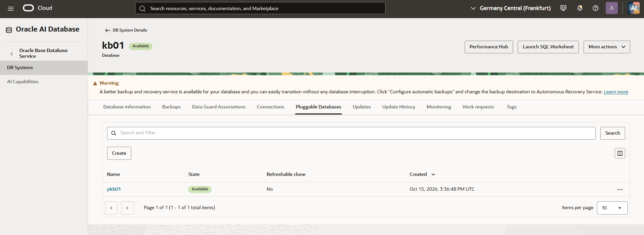Open the column chooser icon
Viewport: 644px width, 235px height.
(620, 153)
